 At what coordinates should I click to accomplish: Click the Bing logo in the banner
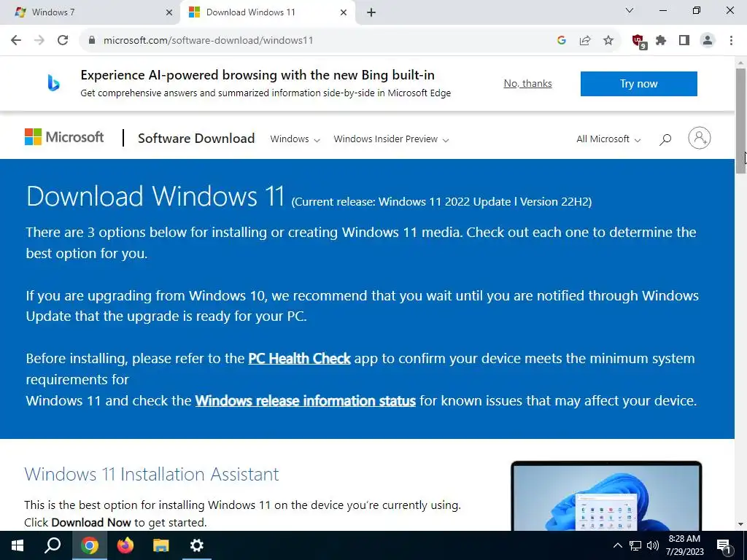pos(53,83)
